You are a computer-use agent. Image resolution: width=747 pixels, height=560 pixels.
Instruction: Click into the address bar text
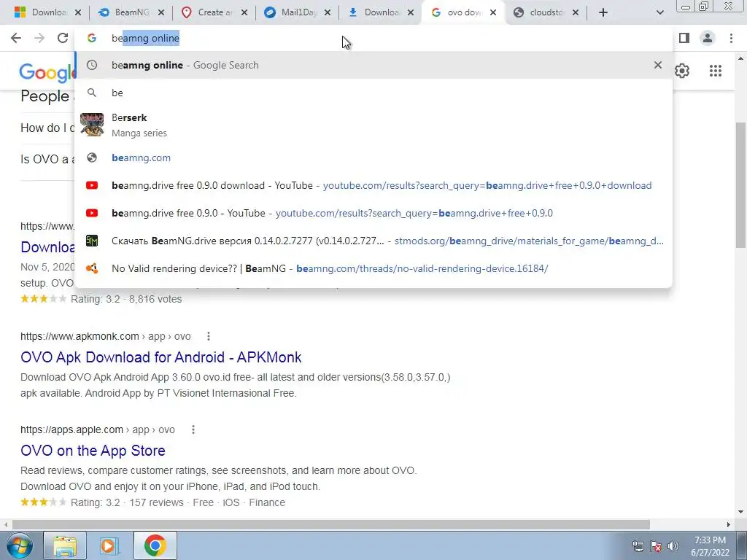tap(145, 38)
